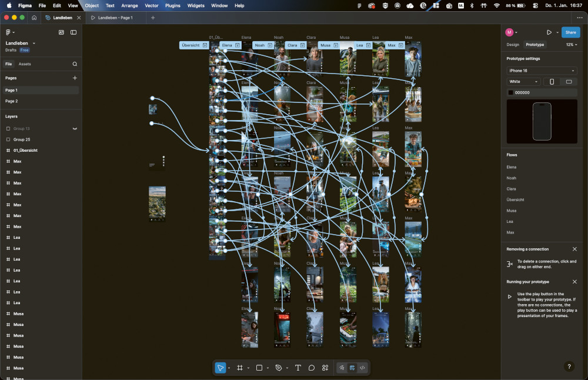Click the 000000 background color swatch

tap(511, 92)
